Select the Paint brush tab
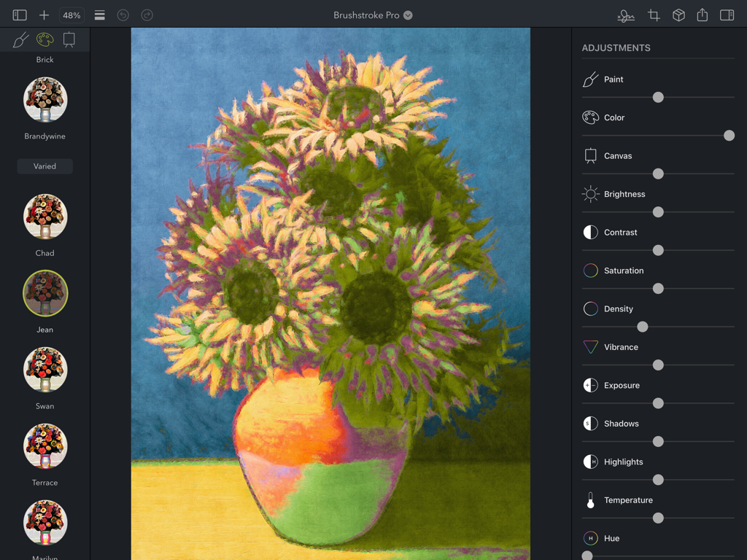Viewport: 747px width, 560px height. 19,39
